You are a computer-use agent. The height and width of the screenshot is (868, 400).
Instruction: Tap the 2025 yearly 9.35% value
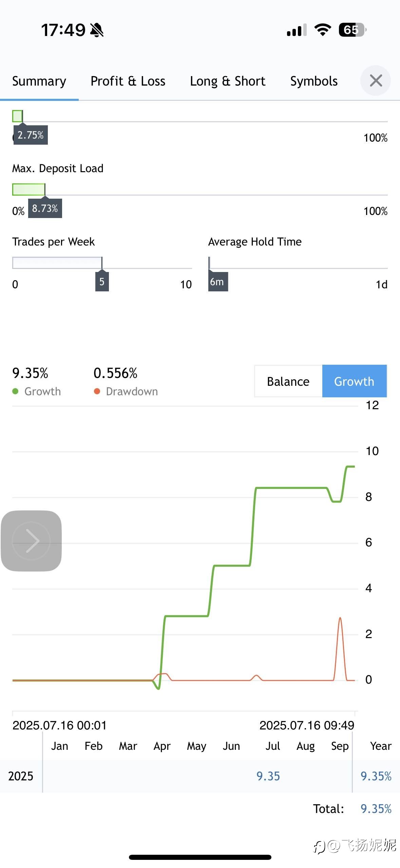pos(376,776)
